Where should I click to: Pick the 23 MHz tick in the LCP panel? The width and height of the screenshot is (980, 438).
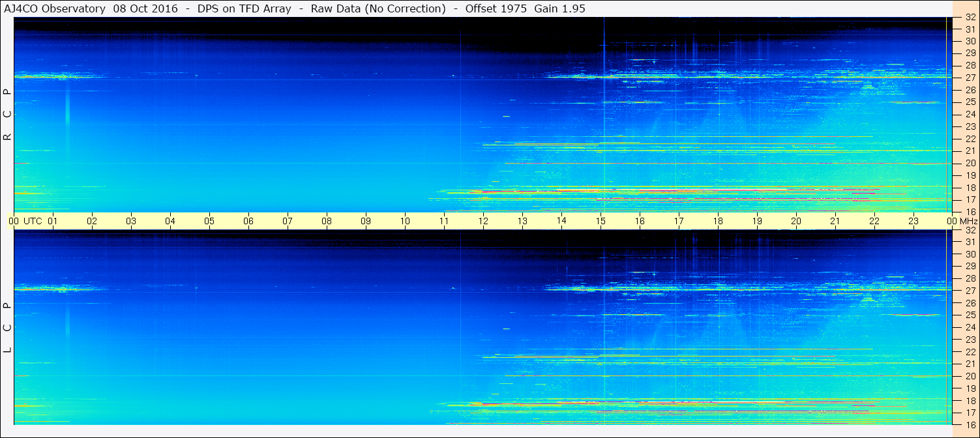click(x=970, y=340)
